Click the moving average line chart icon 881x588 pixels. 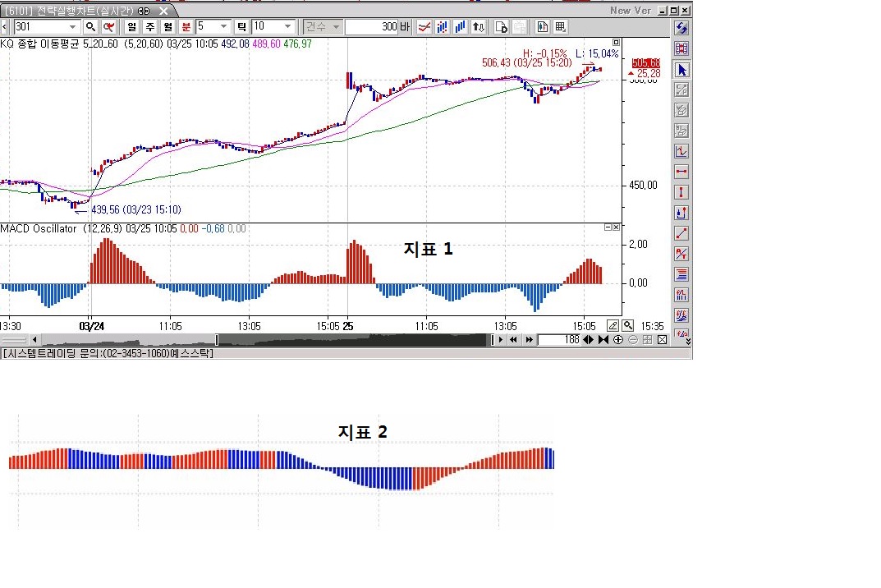[x=424, y=26]
